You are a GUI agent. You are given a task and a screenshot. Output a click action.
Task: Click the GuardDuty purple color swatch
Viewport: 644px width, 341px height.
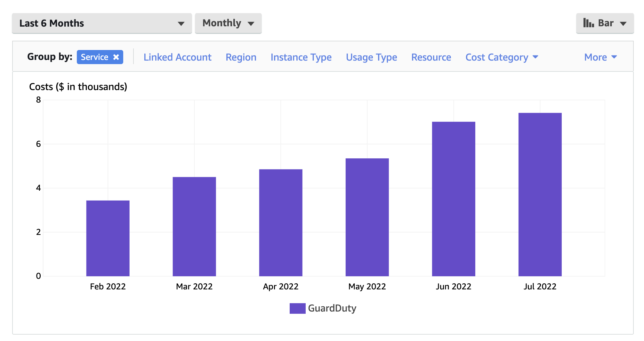(297, 308)
